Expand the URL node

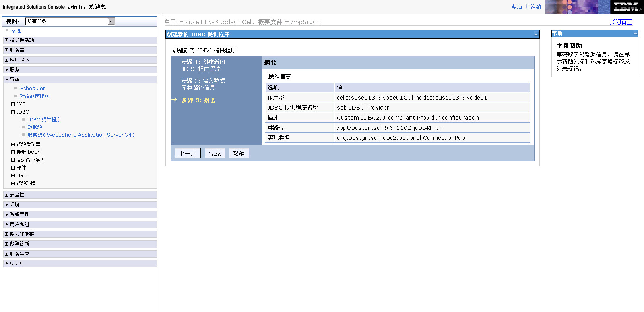[x=13, y=176]
